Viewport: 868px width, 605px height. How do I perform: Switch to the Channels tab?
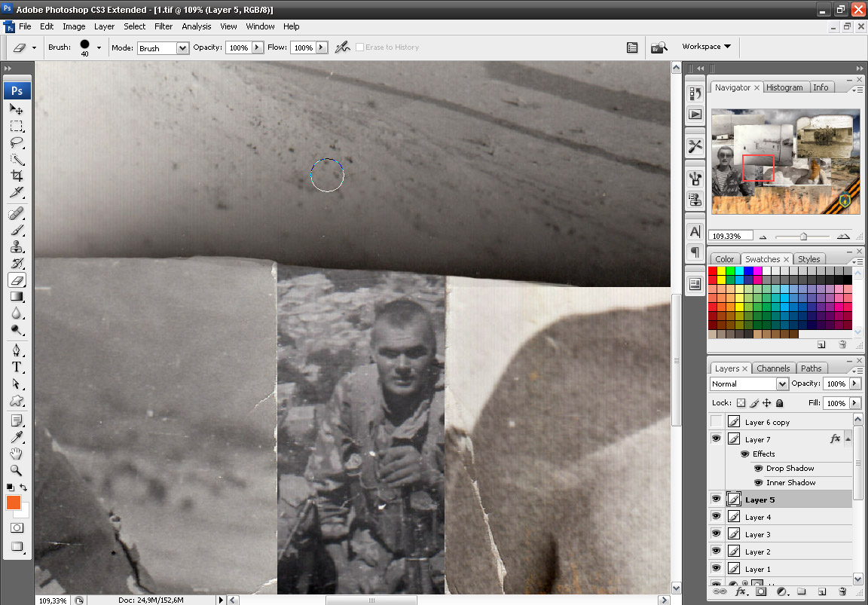[773, 368]
